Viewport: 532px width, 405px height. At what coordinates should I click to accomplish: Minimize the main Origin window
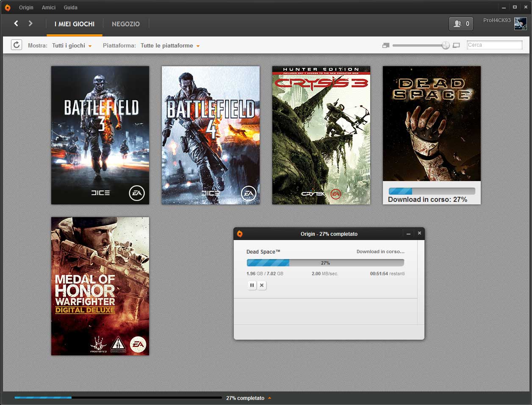(x=504, y=8)
